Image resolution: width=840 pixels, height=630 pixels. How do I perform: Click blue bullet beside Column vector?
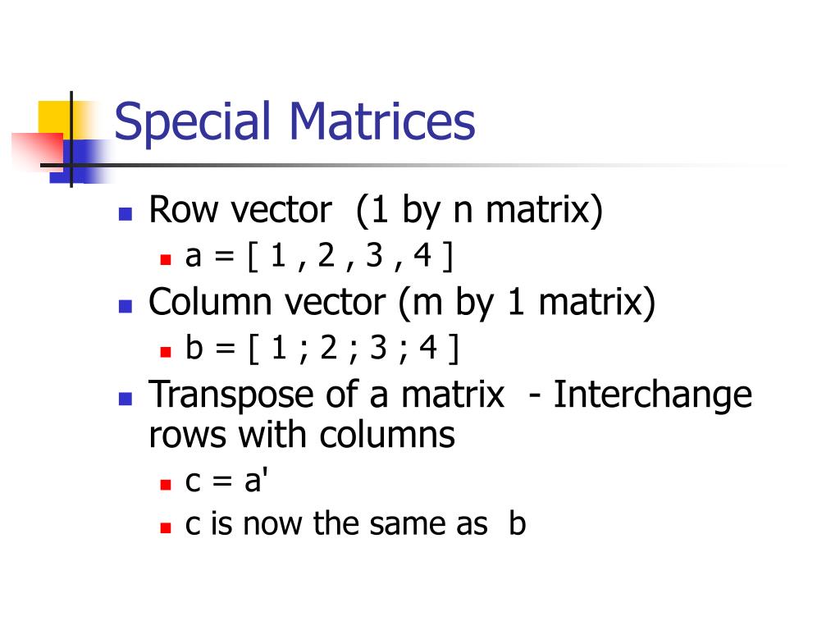click(126, 307)
